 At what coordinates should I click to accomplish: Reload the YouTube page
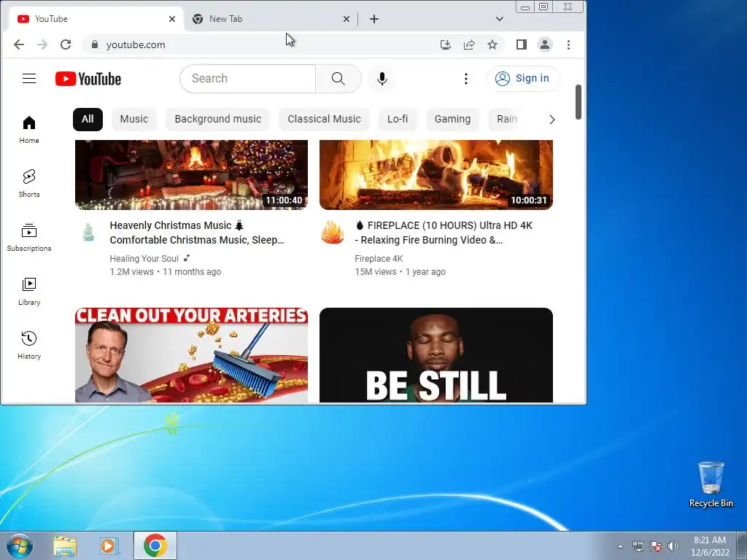66,44
